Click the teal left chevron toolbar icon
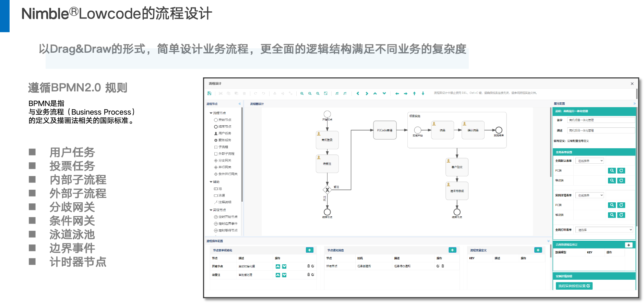The image size is (644, 303). (x=358, y=93)
